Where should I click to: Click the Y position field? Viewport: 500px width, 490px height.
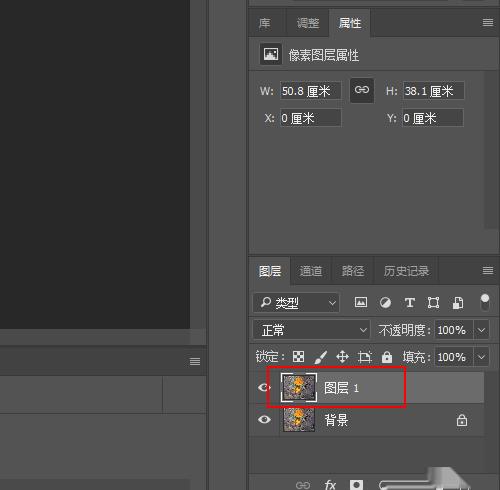coord(433,118)
